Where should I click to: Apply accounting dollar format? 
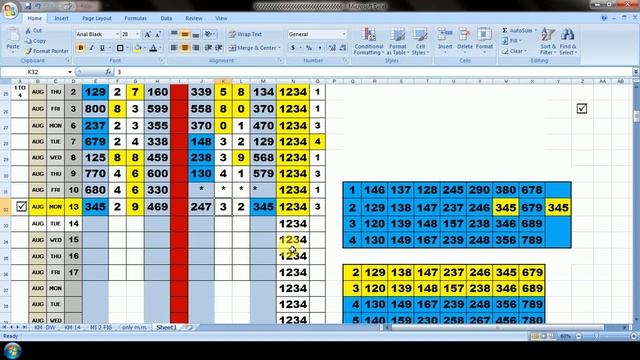point(293,48)
